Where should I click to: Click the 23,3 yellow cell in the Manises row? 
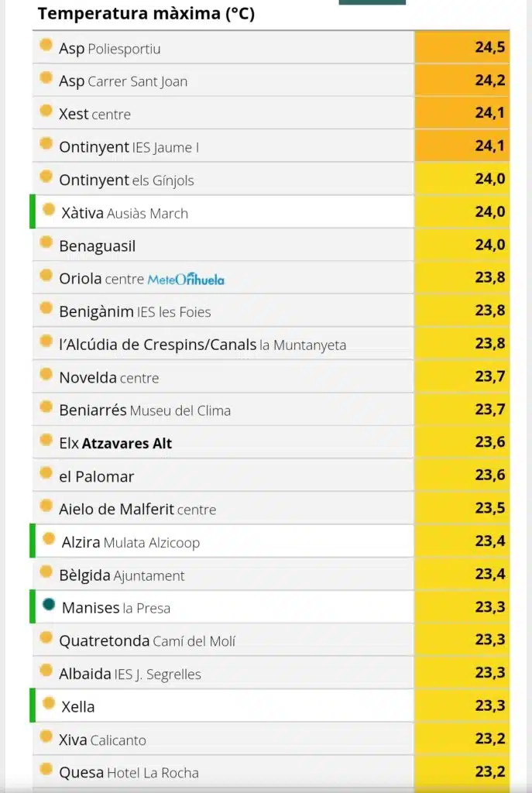coord(462,606)
